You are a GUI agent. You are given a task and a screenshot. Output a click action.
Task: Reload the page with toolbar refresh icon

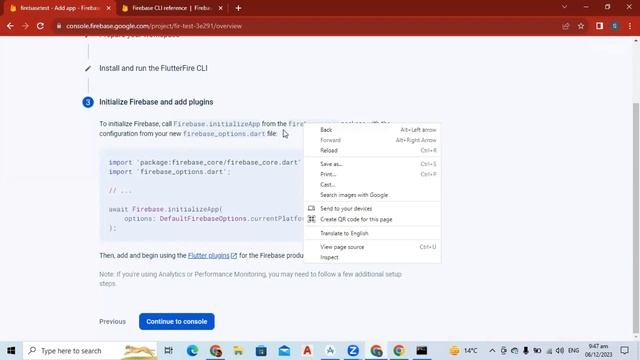click(x=40, y=26)
